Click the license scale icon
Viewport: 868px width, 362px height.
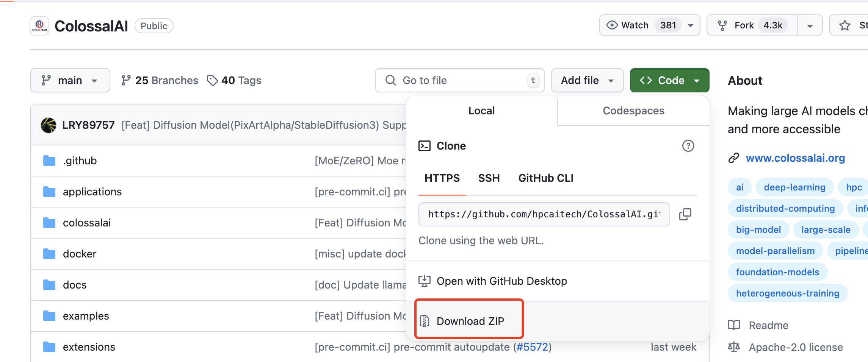point(734,347)
